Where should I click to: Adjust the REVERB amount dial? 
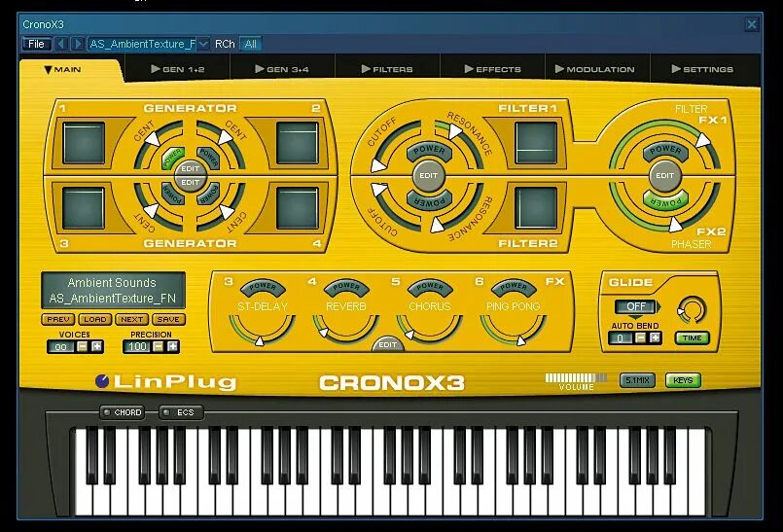click(x=345, y=329)
